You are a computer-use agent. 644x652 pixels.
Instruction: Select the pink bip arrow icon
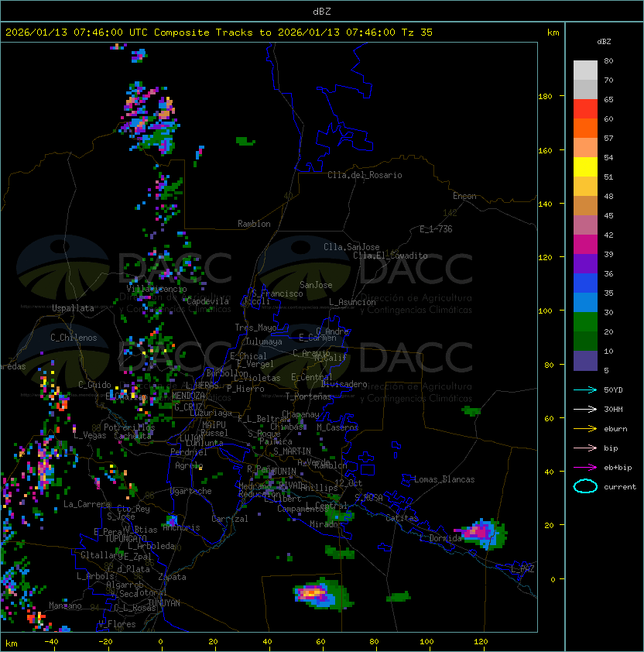coord(585,448)
